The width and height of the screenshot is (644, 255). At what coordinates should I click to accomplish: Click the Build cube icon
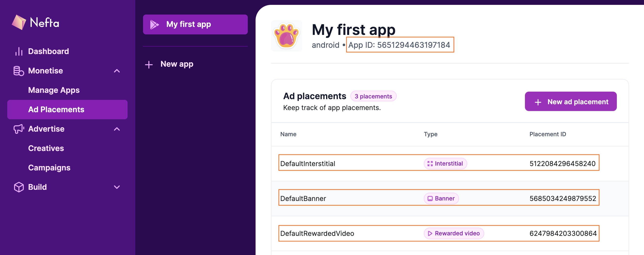click(19, 187)
